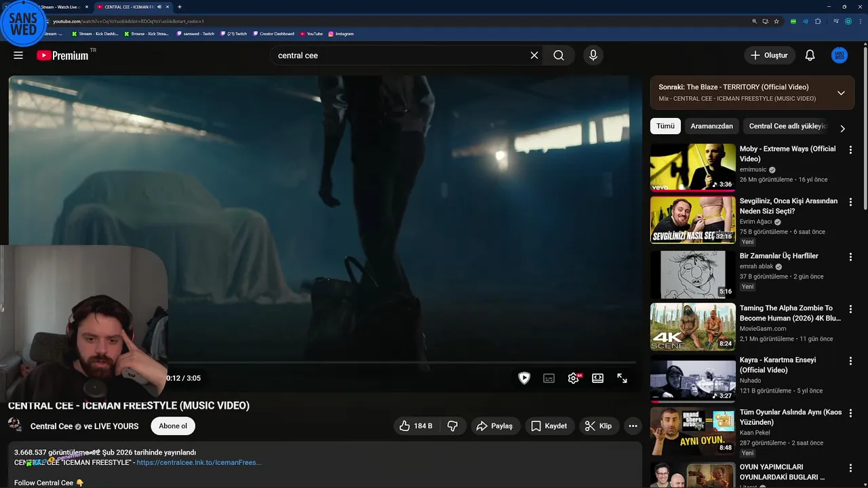Image resolution: width=868 pixels, height=488 pixels.
Task: Open sanswed - Twitch bookmark
Action: 196,34
